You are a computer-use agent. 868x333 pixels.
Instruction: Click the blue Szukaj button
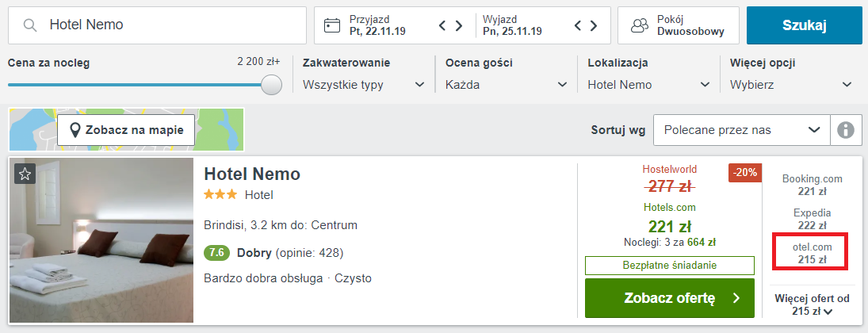[x=804, y=25]
